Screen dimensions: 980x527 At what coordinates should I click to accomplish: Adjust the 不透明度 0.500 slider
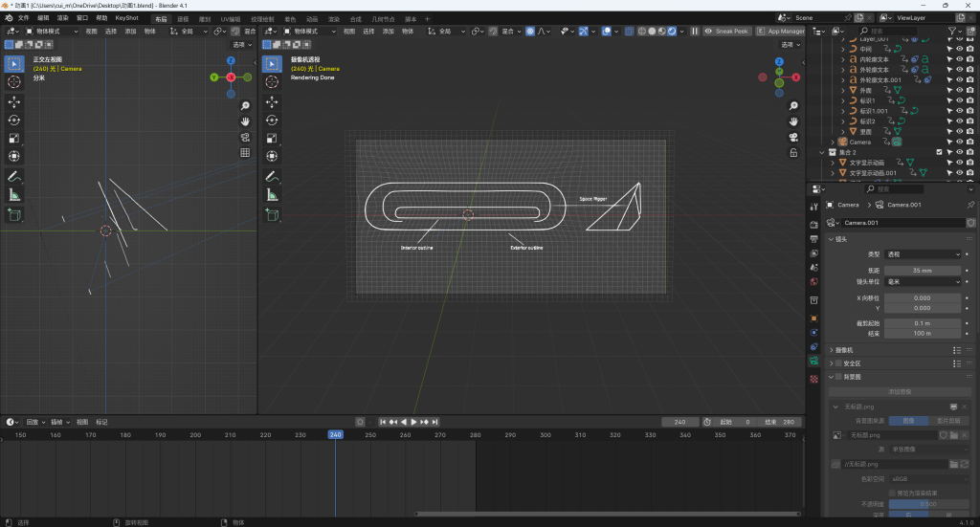pos(928,504)
